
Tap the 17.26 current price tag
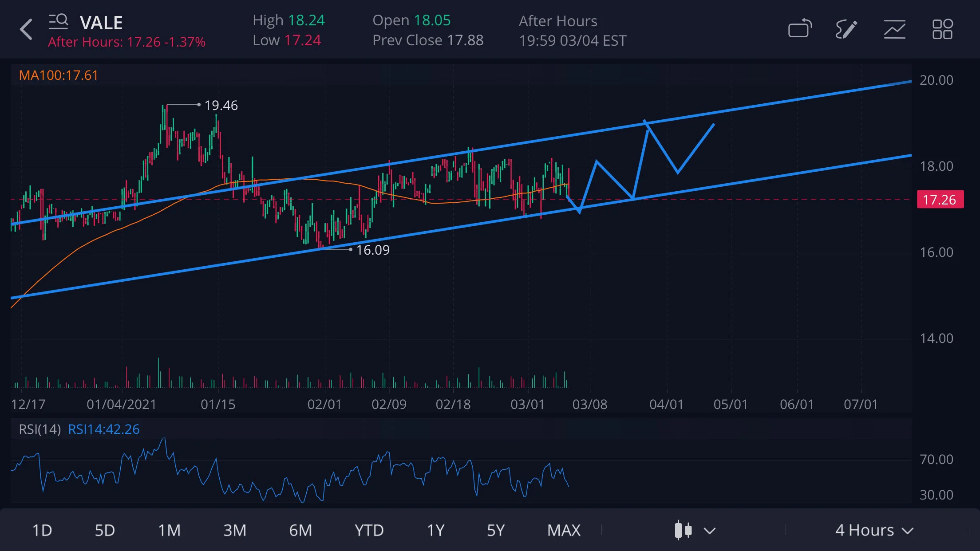[x=940, y=199]
